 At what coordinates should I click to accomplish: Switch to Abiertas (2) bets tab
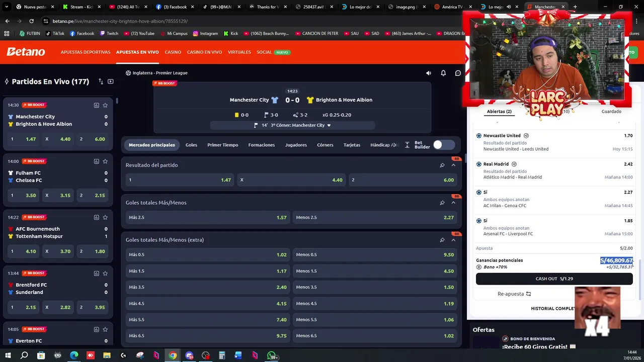(499, 112)
